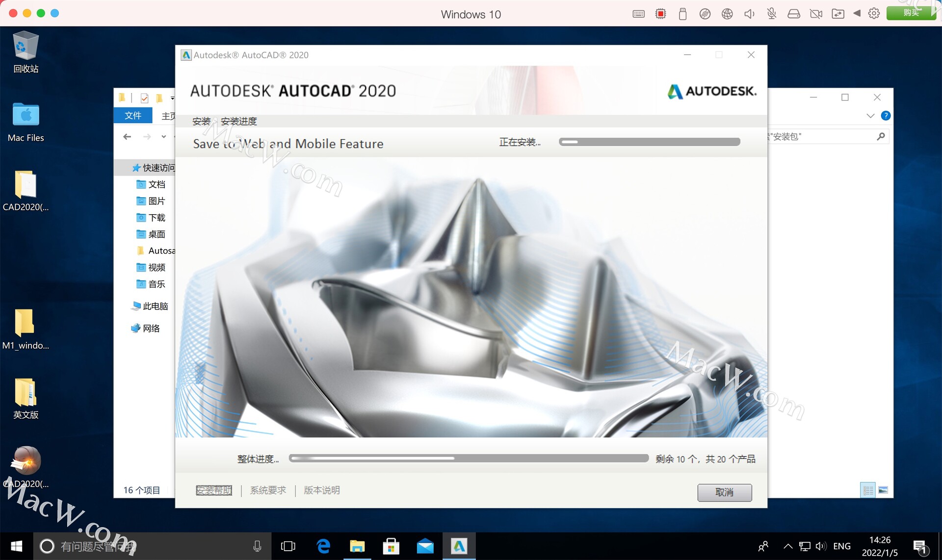This screenshot has height=560, width=942.
Task: Click the AutoCAD installer taskbar icon
Action: 459,546
